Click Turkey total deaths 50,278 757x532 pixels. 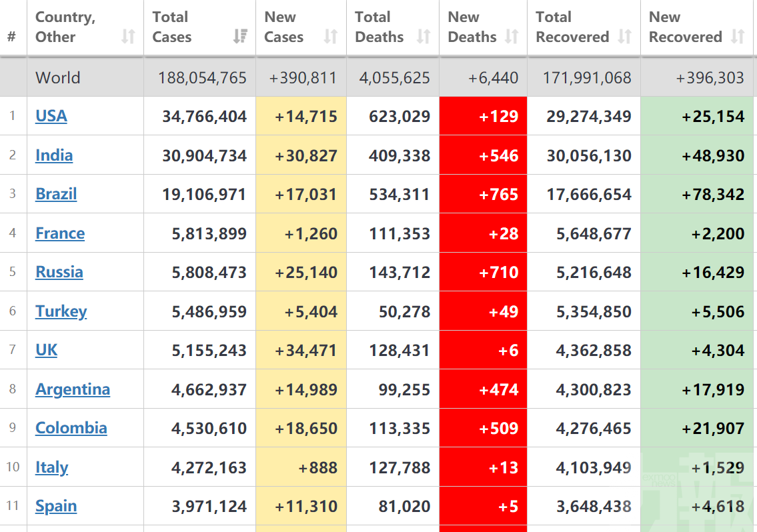coord(404,311)
